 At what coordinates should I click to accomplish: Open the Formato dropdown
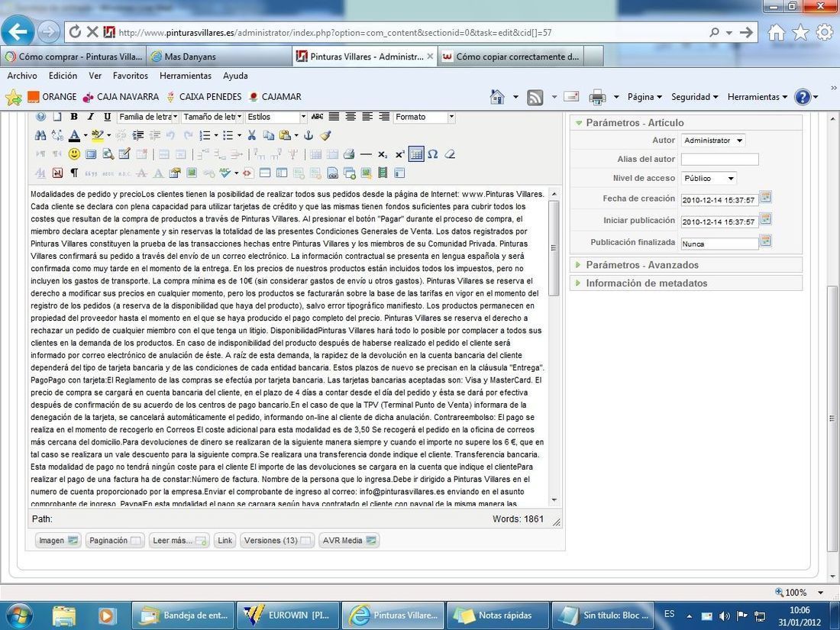(425, 117)
